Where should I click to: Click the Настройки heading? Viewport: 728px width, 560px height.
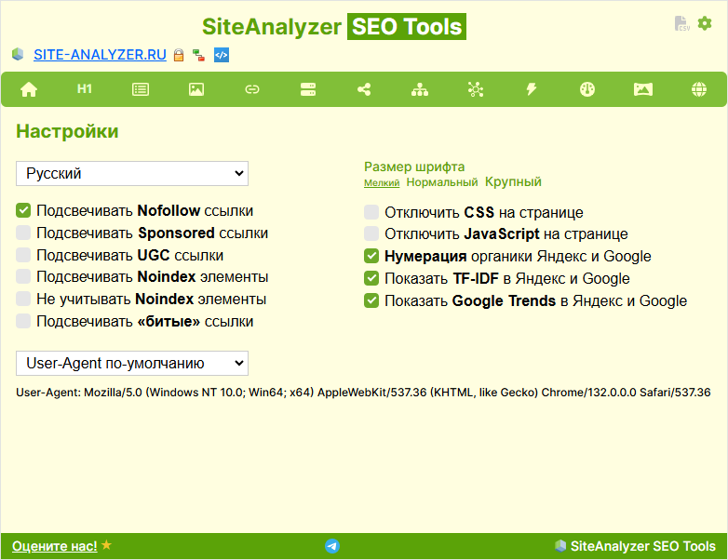(x=67, y=131)
